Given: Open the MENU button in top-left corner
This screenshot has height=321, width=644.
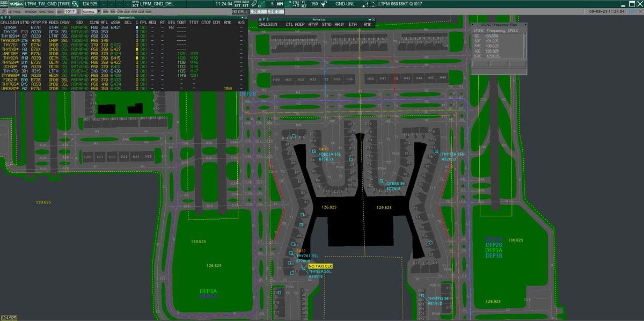Looking at the screenshot, I should [x=4, y=3].
